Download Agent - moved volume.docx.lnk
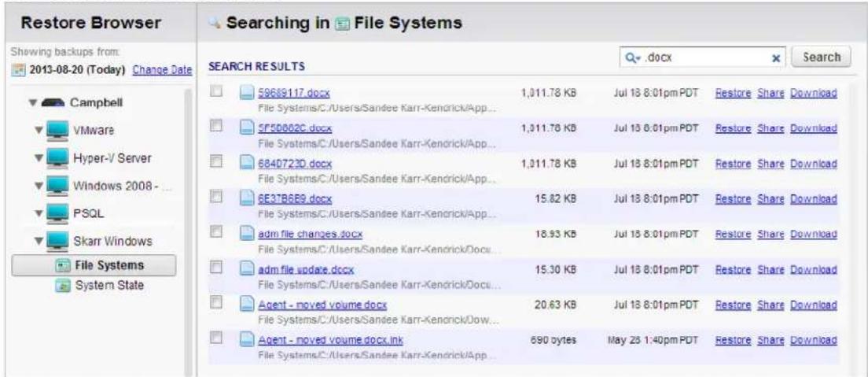Screen dimensions: 868x377 point(813,341)
